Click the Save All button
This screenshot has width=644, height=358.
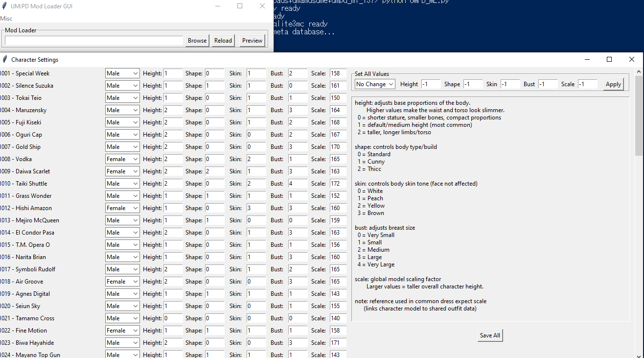490,335
